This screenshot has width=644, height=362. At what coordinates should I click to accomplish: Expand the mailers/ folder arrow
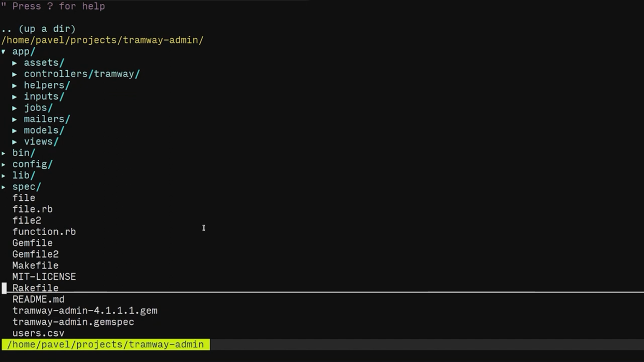click(15, 120)
